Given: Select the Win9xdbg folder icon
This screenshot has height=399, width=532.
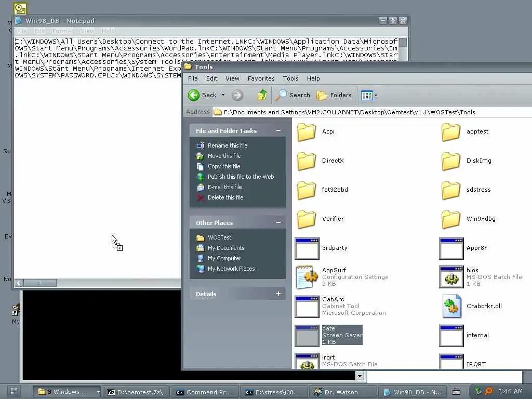Looking at the screenshot, I should [451, 219].
